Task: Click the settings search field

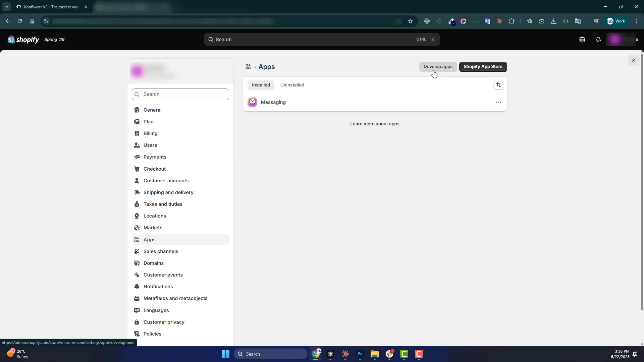Action: click(180, 95)
